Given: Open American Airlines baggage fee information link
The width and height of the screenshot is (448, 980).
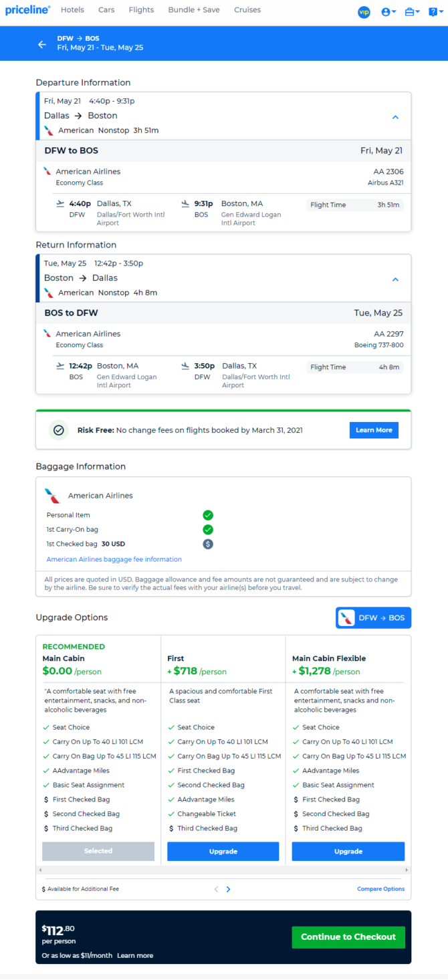Looking at the screenshot, I should (114, 559).
